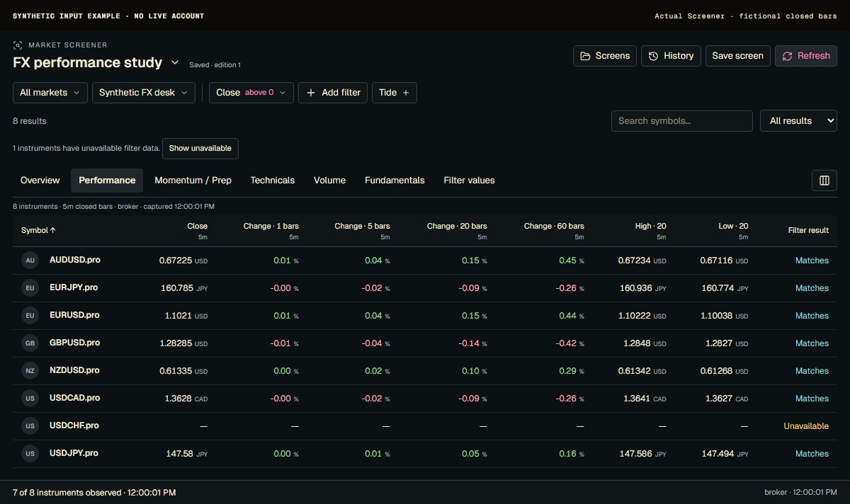Open the All results select box
This screenshot has width=850, height=504.
798,121
